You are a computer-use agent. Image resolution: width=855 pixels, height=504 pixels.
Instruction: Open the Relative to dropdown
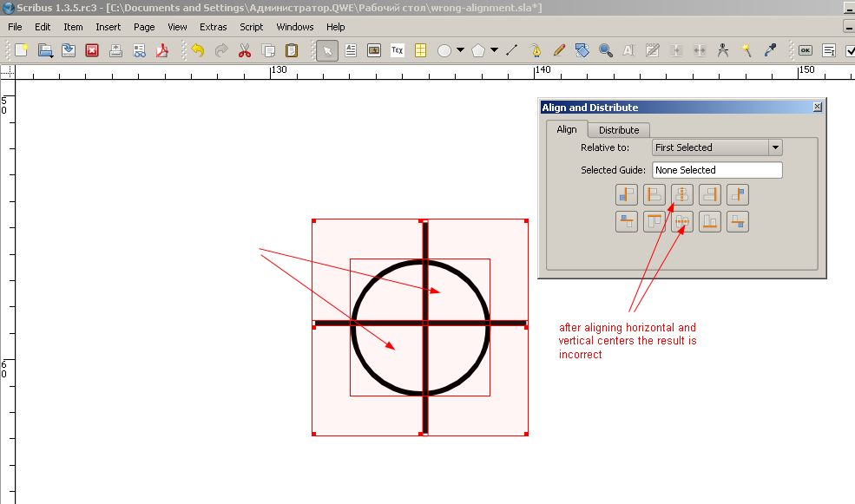click(x=717, y=147)
